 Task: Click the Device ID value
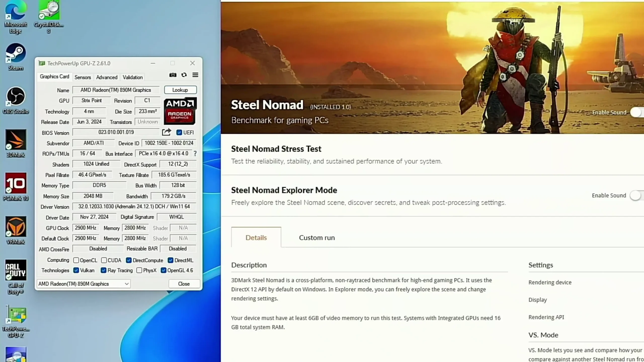click(x=169, y=143)
